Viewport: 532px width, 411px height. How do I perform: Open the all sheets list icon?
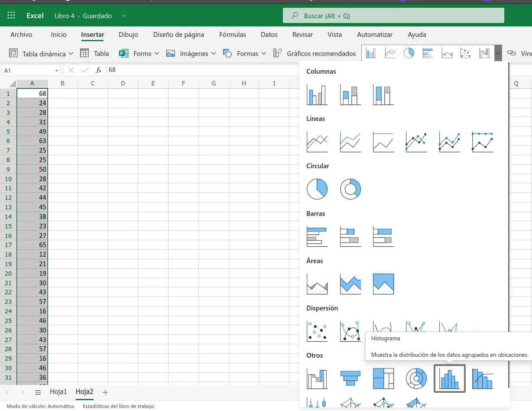[x=38, y=392]
